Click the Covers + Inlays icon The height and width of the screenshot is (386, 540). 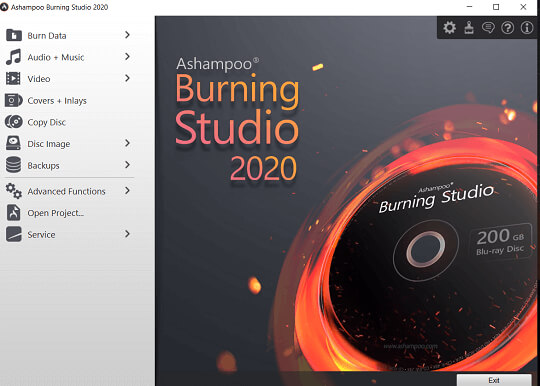pyautogui.click(x=14, y=100)
